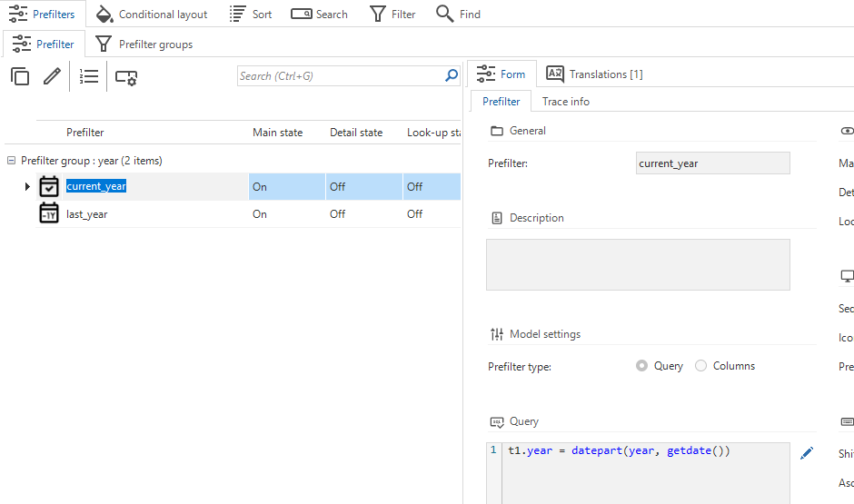Click the eye icon at the right edge
Screen dimensions: 854x504
point(847,131)
